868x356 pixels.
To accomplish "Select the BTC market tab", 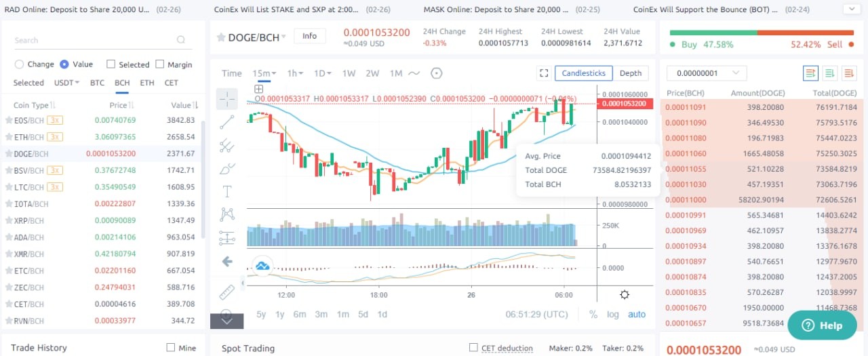I will [x=98, y=83].
